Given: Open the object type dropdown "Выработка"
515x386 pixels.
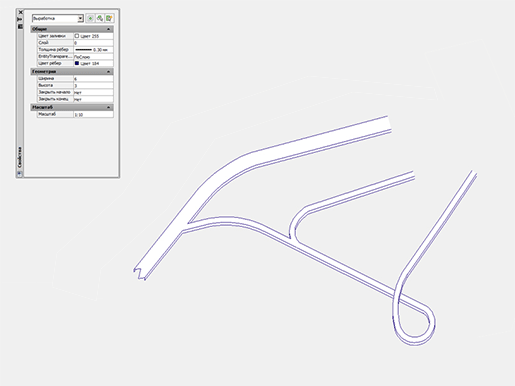Looking at the screenshot, I should click(x=58, y=18).
